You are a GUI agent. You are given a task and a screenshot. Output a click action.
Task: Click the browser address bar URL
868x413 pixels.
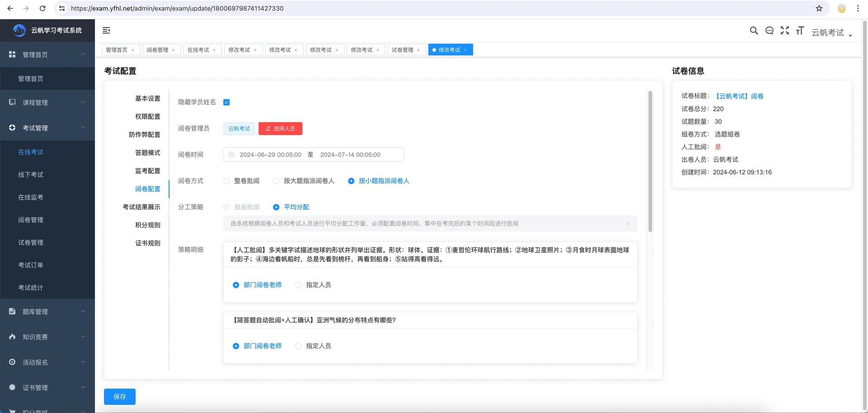click(177, 8)
